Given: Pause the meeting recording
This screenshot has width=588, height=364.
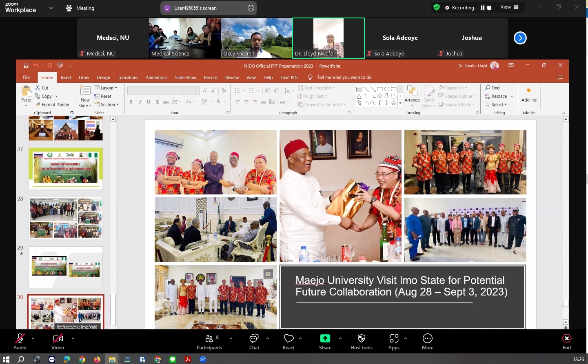Looking at the screenshot, I should pyautogui.click(x=483, y=8).
